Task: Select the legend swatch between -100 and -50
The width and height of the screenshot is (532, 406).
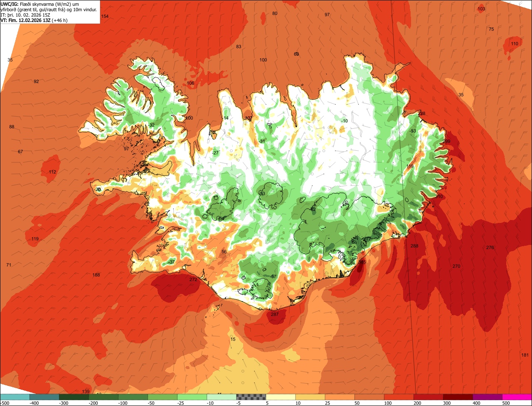Action: click(x=133, y=397)
